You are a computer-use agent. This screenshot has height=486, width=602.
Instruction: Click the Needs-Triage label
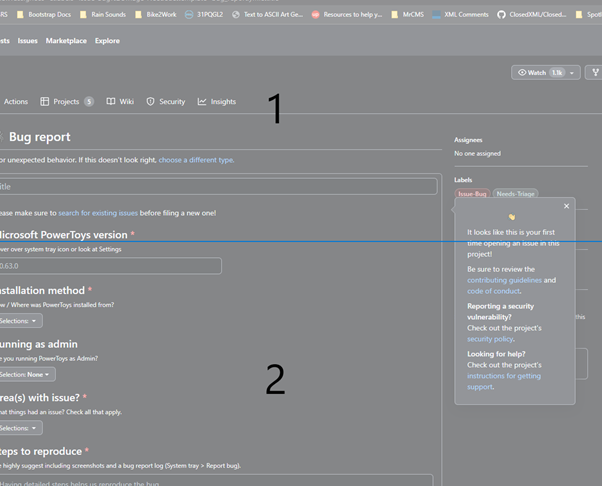point(515,193)
